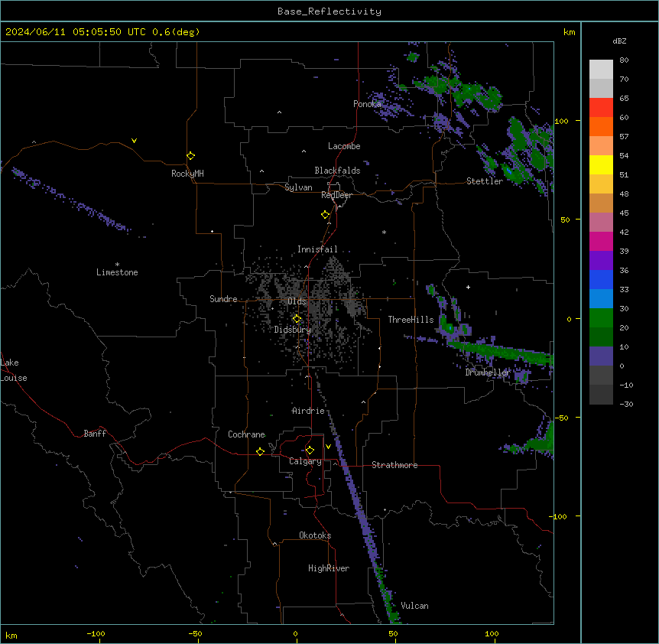Select the green 30-20 dBZ legend band
659x644 pixels.
click(x=601, y=318)
